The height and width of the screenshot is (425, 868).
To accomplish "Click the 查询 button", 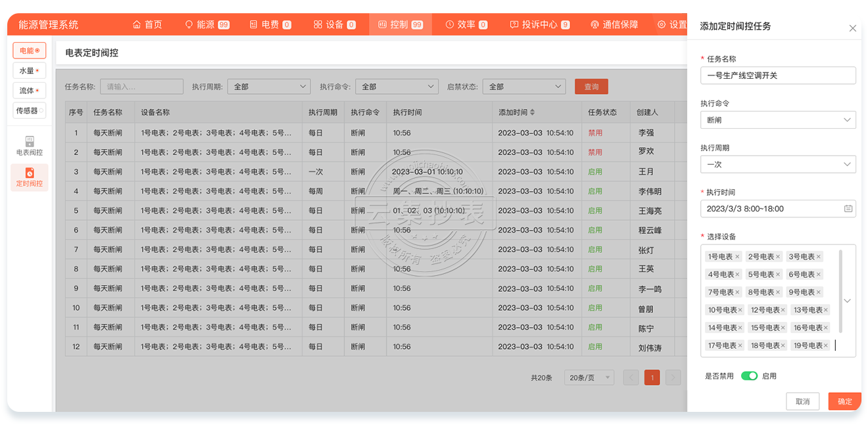I will click(x=591, y=87).
